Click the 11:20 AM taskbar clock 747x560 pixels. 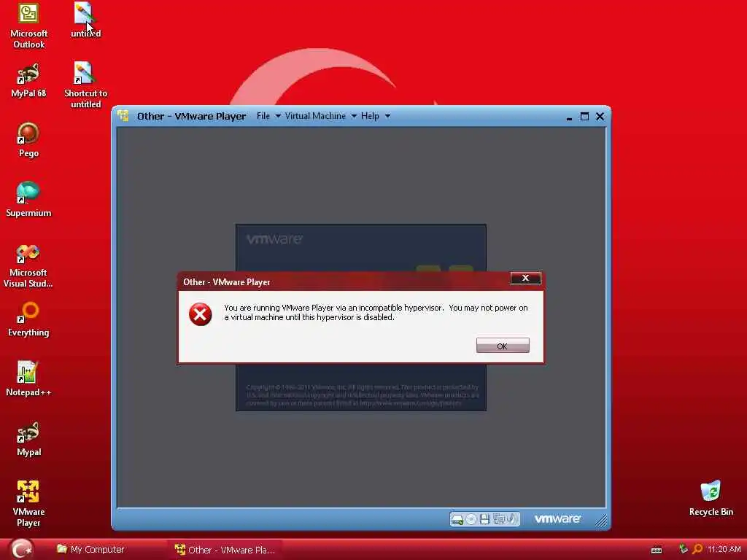(724, 550)
